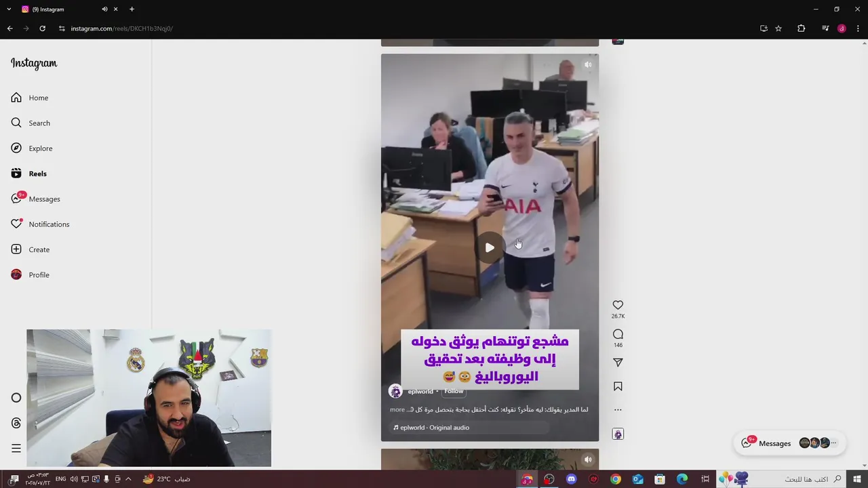
Task: Open the Chrome three-dot menu
Action: (859, 28)
